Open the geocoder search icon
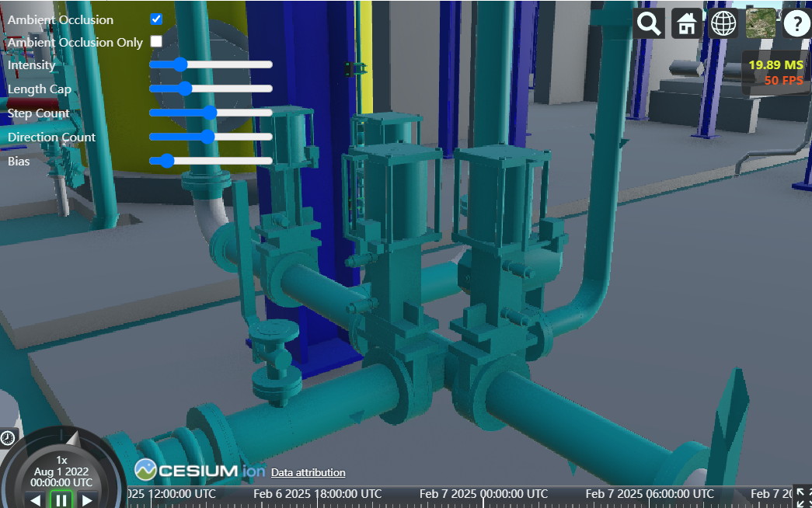The width and height of the screenshot is (812, 508). tap(649, 23)
